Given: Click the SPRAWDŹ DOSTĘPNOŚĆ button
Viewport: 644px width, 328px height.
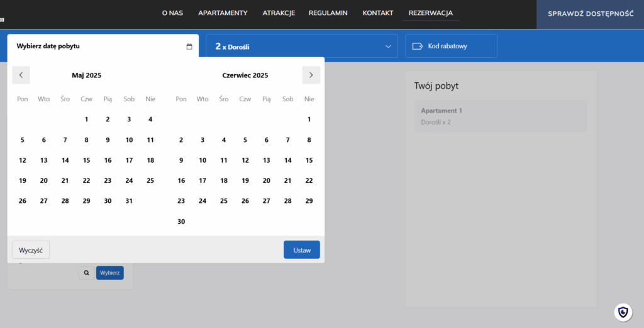Looking at the screenshot, I should [x=590, y=14].
